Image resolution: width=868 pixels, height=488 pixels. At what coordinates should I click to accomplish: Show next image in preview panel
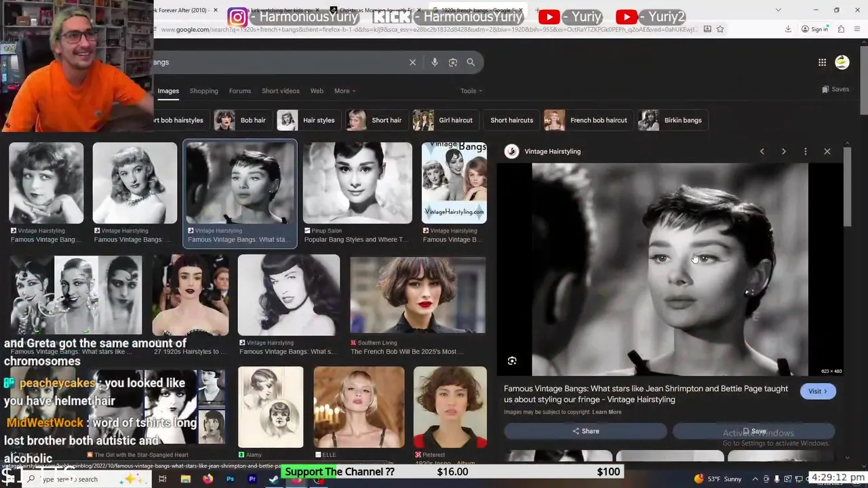click(x=784, y=151)
